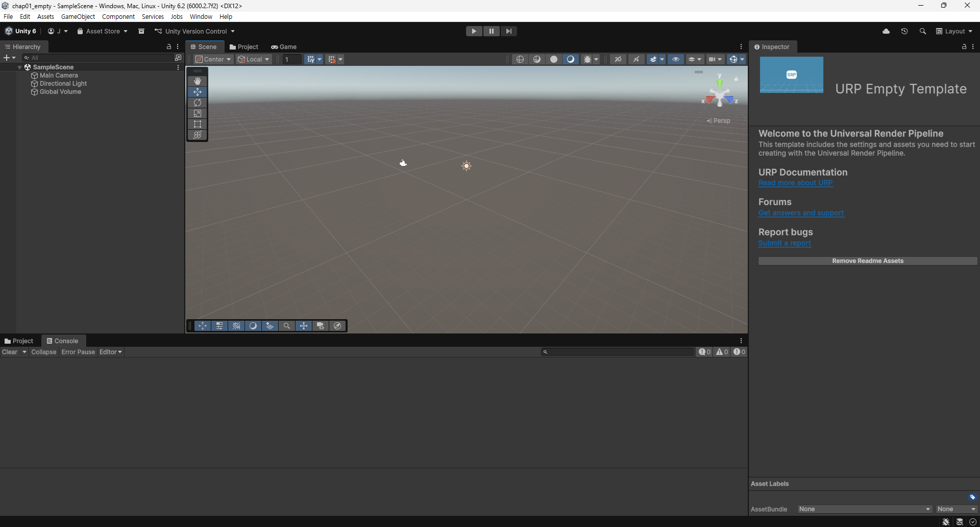The height and width of the screenshot is (527, 980).
Task: Open the cloud services icon
Action: (886, 31)
